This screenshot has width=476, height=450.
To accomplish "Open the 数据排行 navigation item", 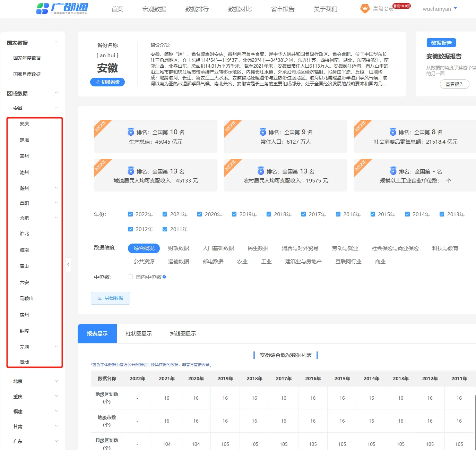I will pyautogui.click(x=197, y=9).
